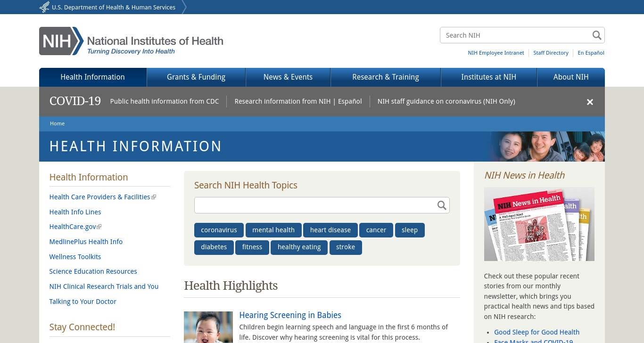This screenshot has width=644, height=343.
Task: Click the NIH logo
Action: [131, 41]
